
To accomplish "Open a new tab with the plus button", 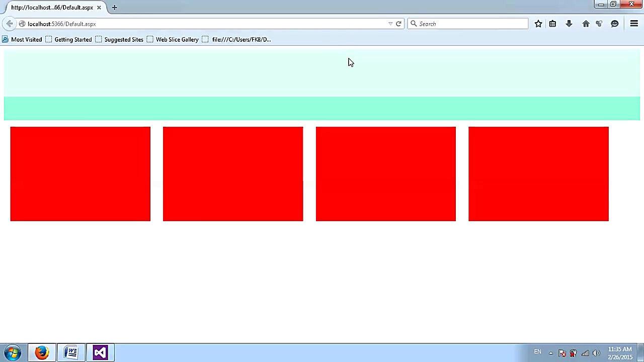I will pyautogui.click(x=114, y=8).
